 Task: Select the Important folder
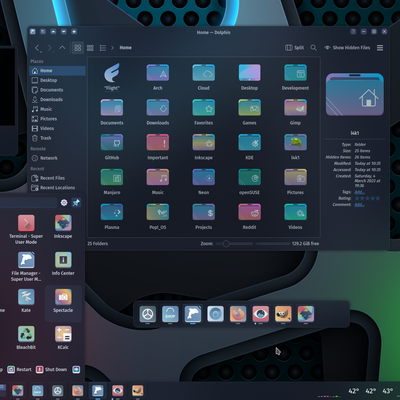click(158, 147)
